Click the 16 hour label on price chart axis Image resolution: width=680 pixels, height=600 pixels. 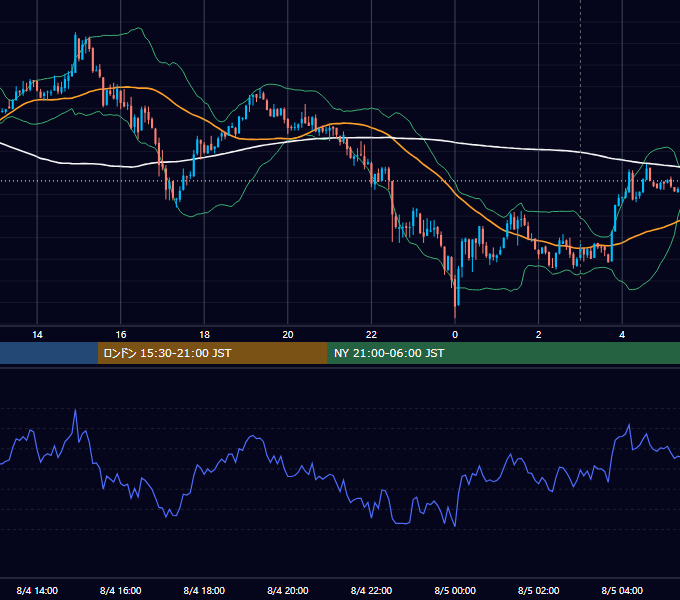coord(121,335)
